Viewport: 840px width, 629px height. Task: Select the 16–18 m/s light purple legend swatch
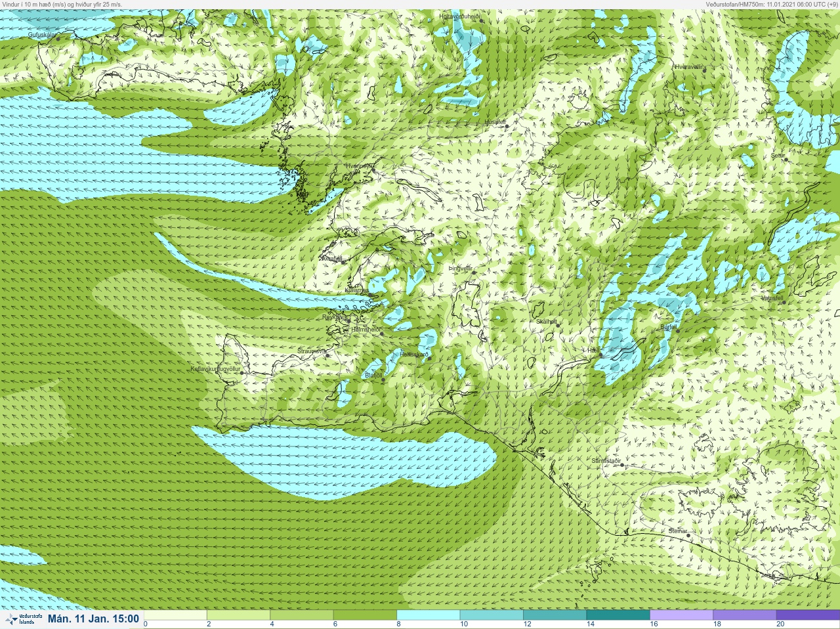point(681,615)
